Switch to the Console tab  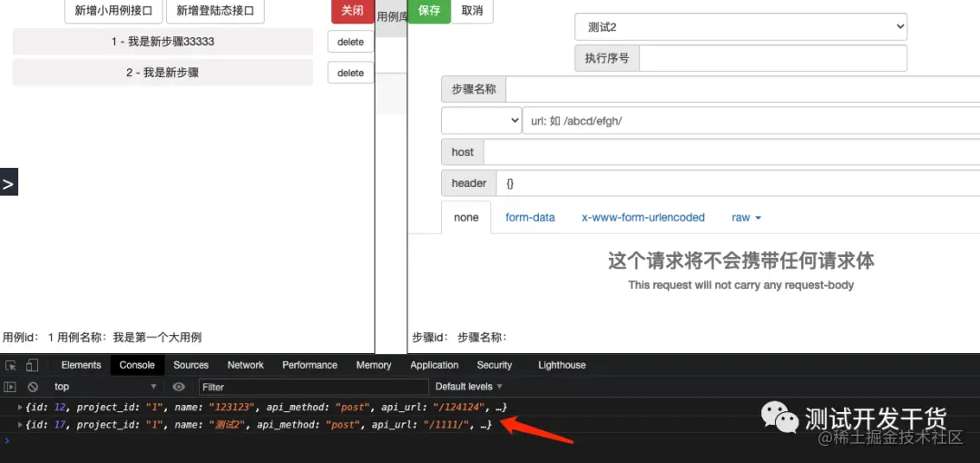[x=137, y=365]
